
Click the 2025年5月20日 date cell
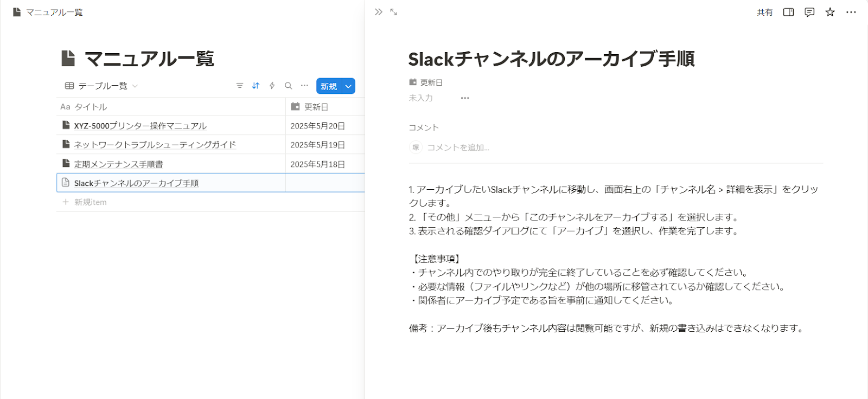(x=325, y=126)
